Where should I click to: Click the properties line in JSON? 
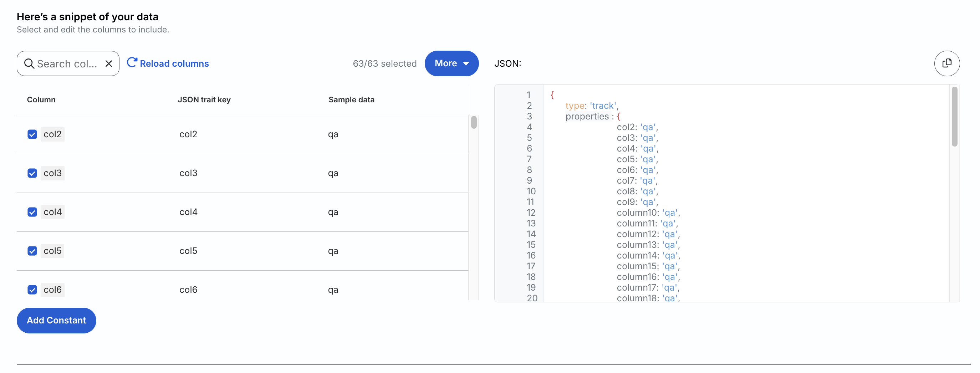(x=593, y=116)
